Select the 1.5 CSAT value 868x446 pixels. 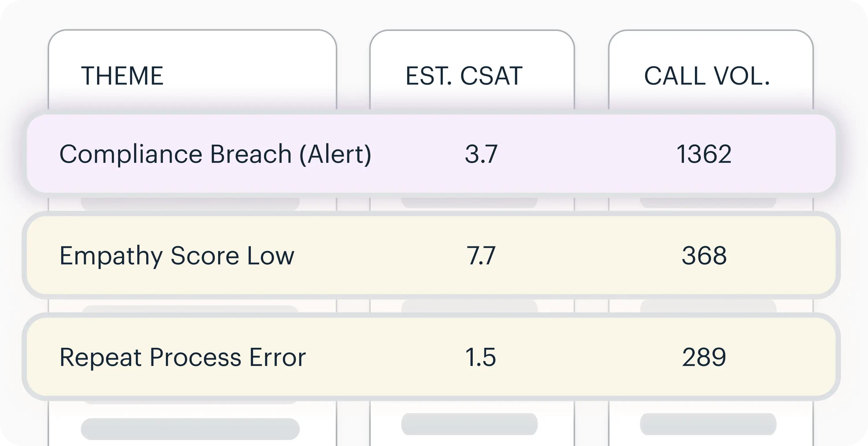point(481,357)
